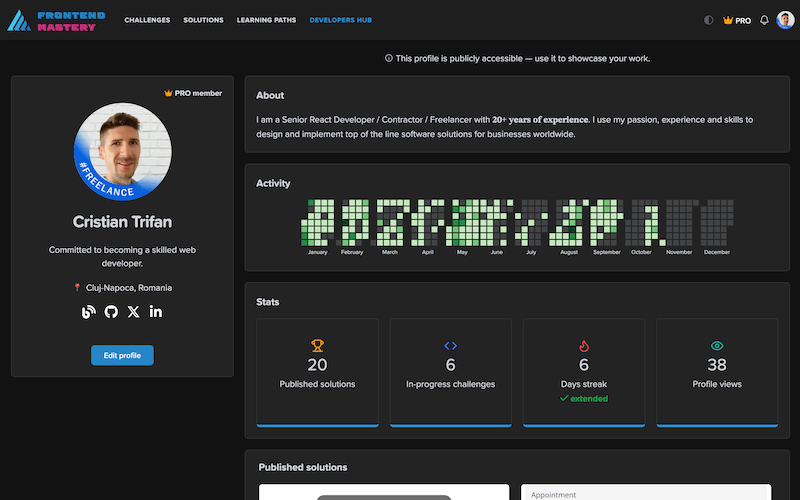The width and height of the screenshot is (800, 500).
Task: Click the Profile views stat card
Action: click(x=717, y=372)
